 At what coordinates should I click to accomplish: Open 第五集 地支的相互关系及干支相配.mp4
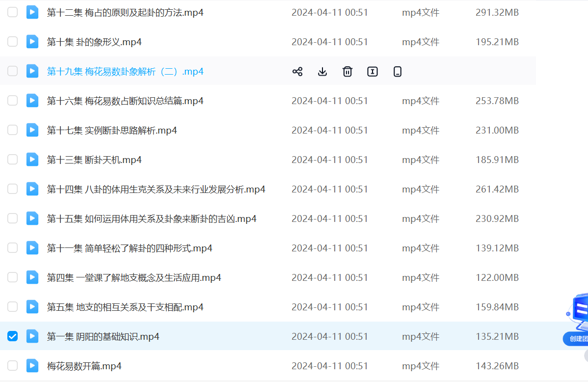pos(125,307)
